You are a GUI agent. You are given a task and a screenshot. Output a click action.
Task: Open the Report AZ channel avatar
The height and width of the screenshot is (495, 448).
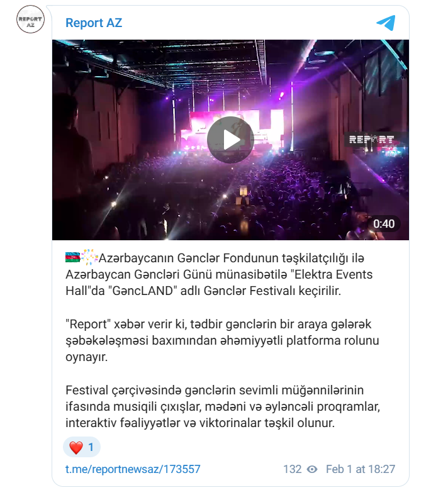point(30,19)
